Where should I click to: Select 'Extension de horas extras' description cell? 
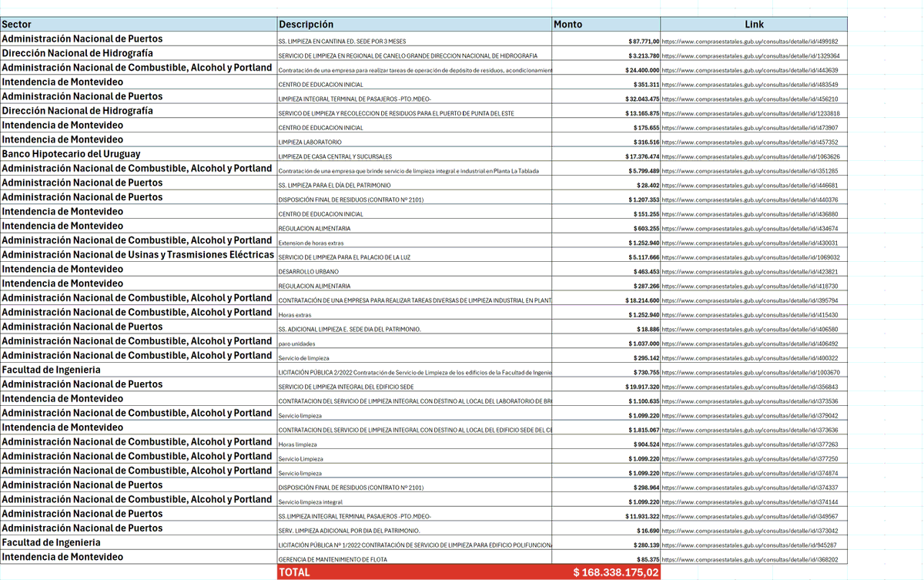(x=415, y=240)
